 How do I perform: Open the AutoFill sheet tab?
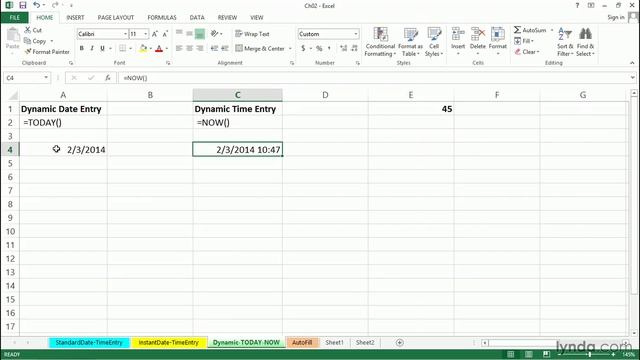302,342
